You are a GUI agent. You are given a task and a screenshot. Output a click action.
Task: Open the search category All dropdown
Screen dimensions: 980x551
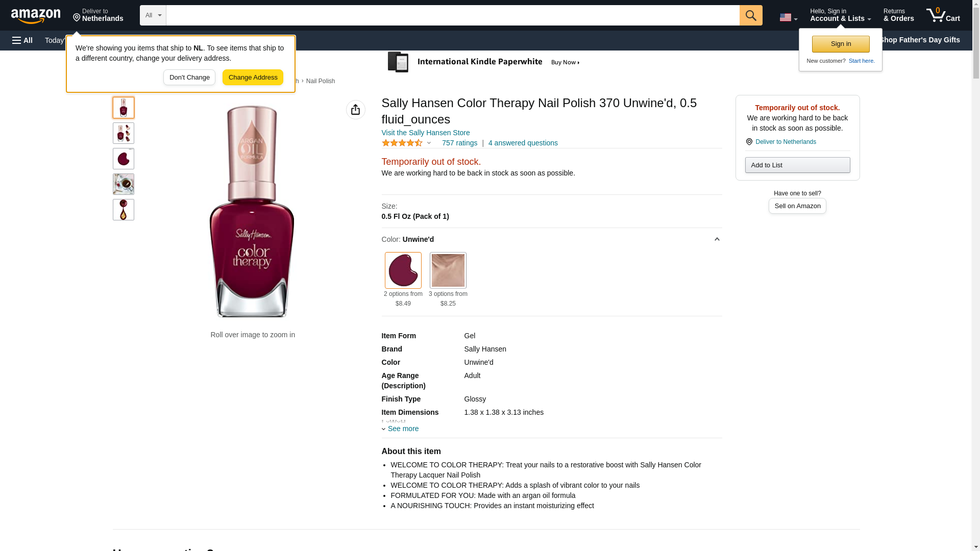point(153,15)
